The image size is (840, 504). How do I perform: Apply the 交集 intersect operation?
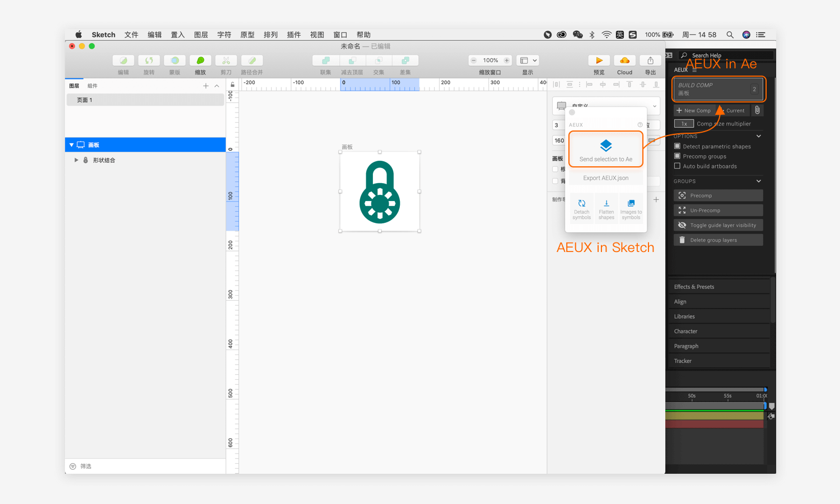coord(379,60)
